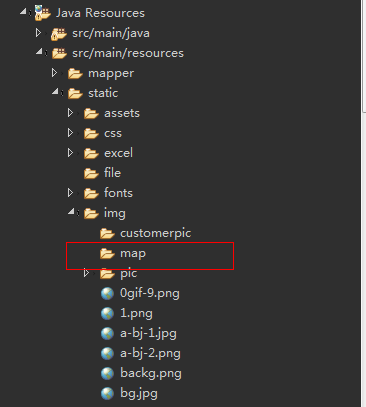Select the bg.jpg file name
Viewport: 366px width, 407px height.
click(x=139, y=394)
